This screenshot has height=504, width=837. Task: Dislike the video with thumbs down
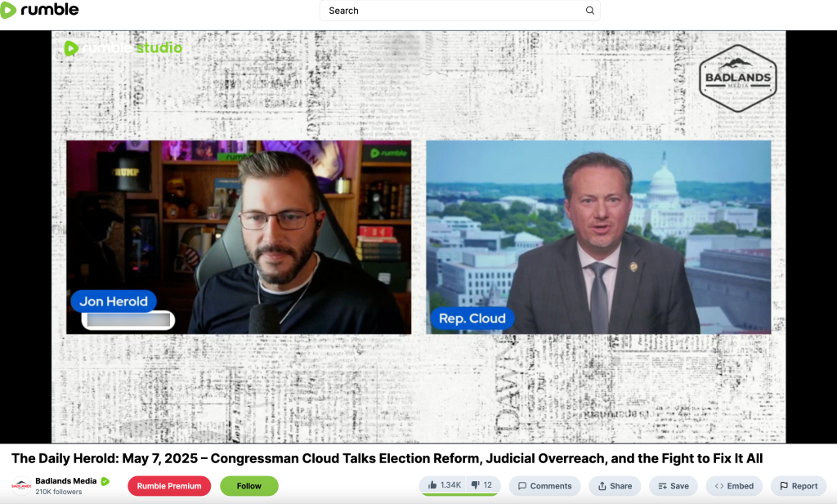(482, 485)
